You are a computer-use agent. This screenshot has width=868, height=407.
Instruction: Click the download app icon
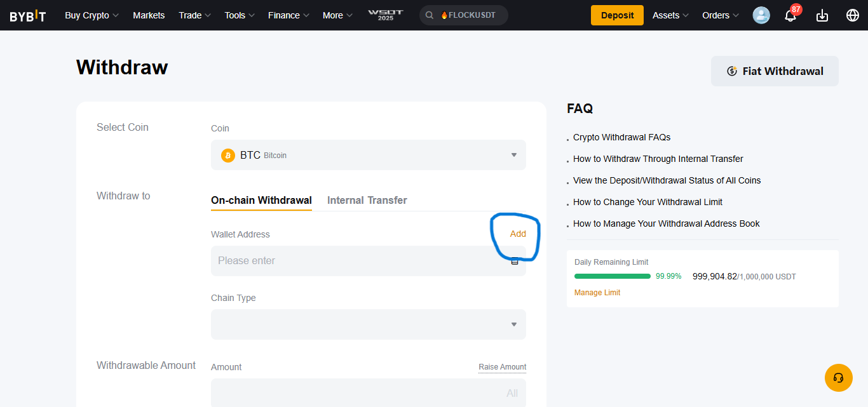click(822, 15)
